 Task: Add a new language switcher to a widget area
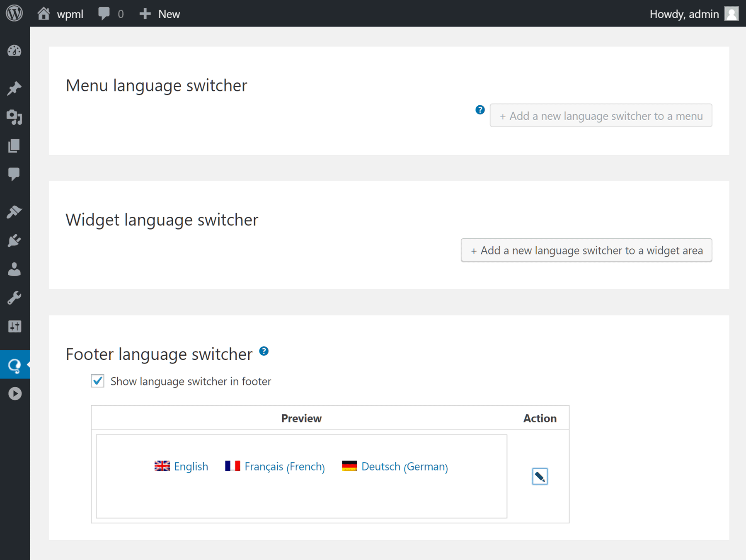coord(586,250)
